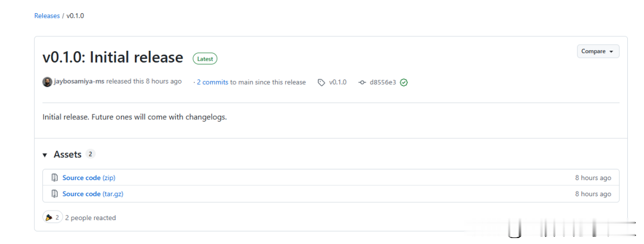Click the "2 people reacted" text
The image size is (644, 244).
91,218
